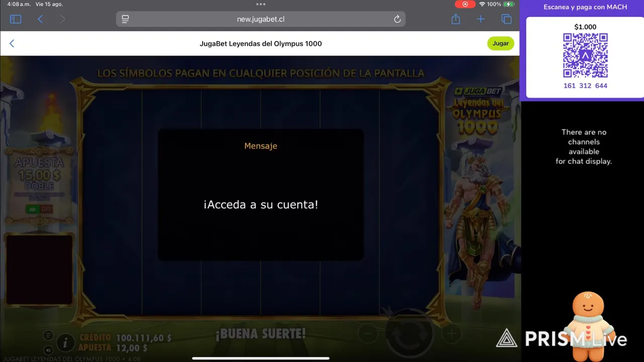
Task: Toggle the Apuesta Doble ON/OFF switch
Action: click(39, 209)
